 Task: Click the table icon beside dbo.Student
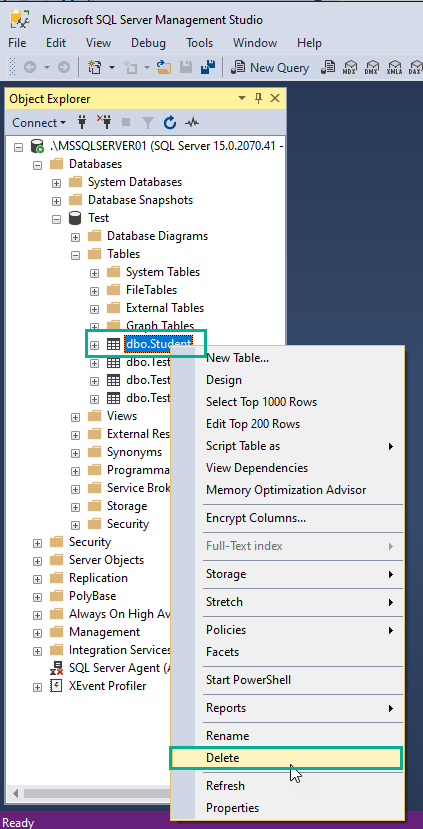(113, 344)
